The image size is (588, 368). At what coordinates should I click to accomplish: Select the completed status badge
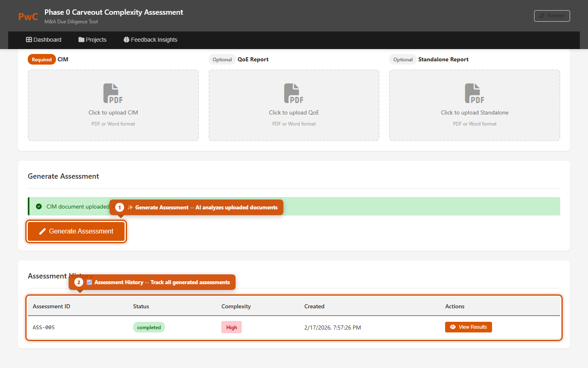[x=149, y=328]
